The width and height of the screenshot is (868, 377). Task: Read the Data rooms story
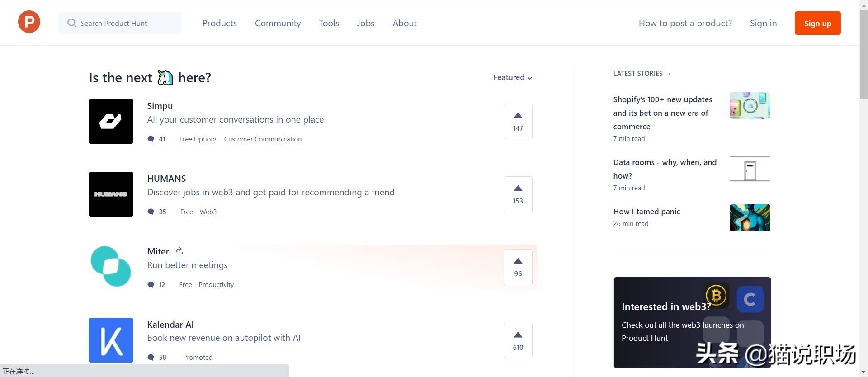coord(665,169)
